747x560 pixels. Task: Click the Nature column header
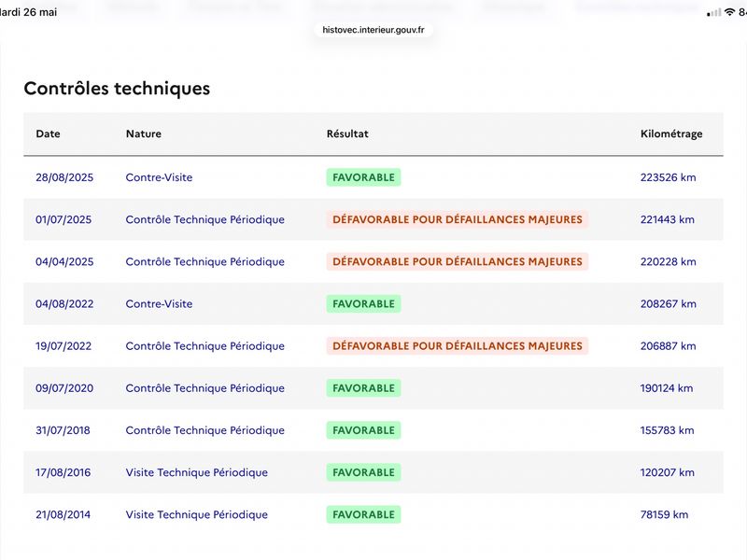[x=144, y=133]
